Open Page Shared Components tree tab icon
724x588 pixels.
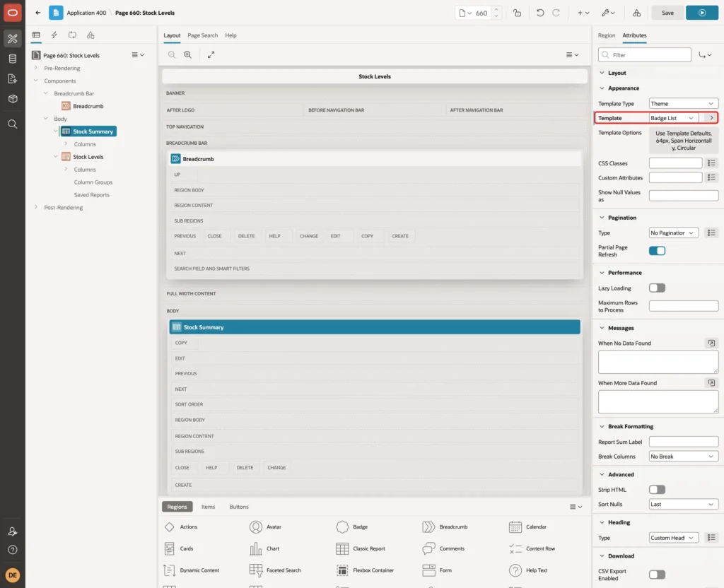pos(90,35)
